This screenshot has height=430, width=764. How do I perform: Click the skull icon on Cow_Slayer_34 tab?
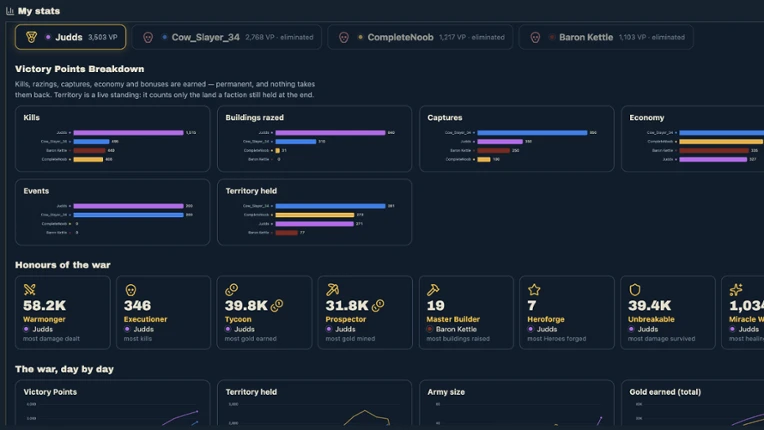[x=148, y=37]
